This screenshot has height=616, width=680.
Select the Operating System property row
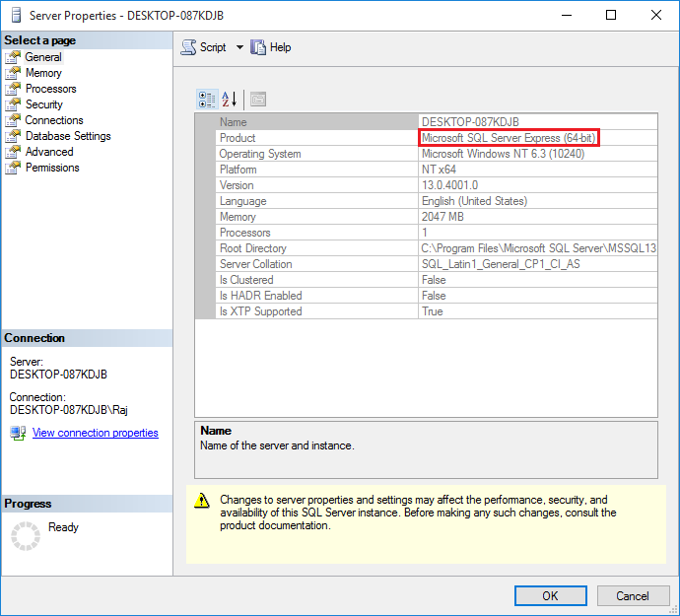tap(437, 154)
